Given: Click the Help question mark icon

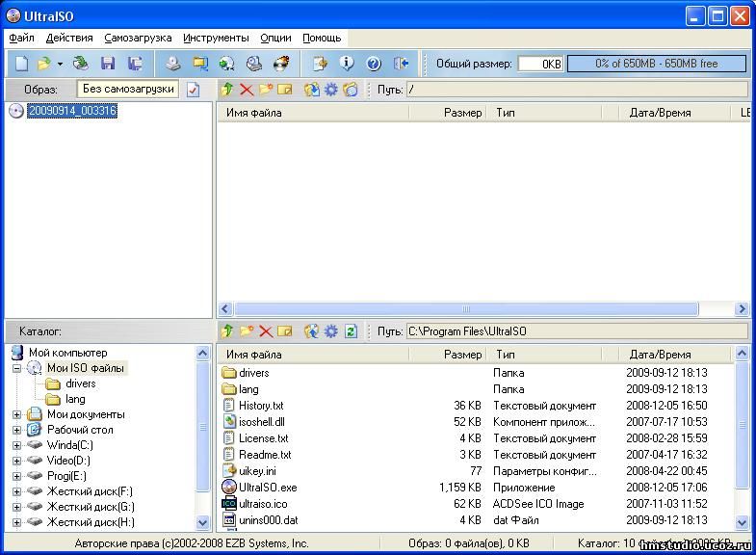Looking at the screenshot, I should (374, 64).
